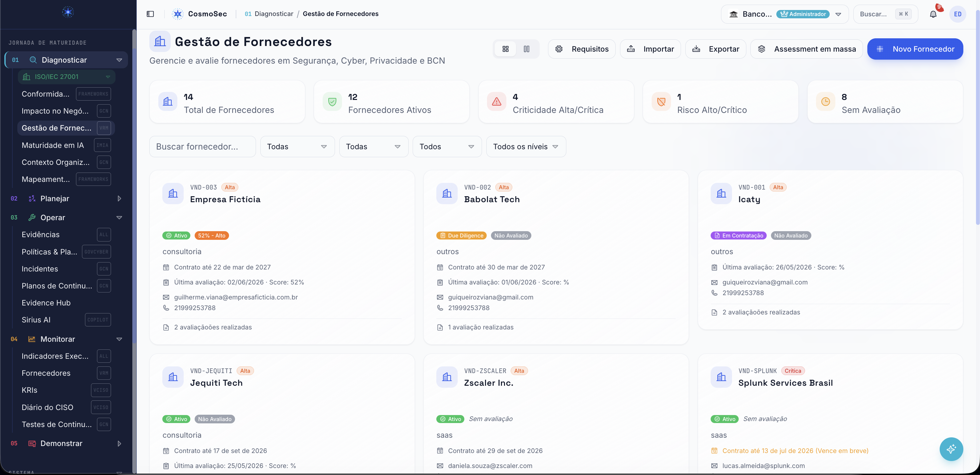
Task: Click the sidebar vertical scrollbar
Action: [x=134, y=251]
